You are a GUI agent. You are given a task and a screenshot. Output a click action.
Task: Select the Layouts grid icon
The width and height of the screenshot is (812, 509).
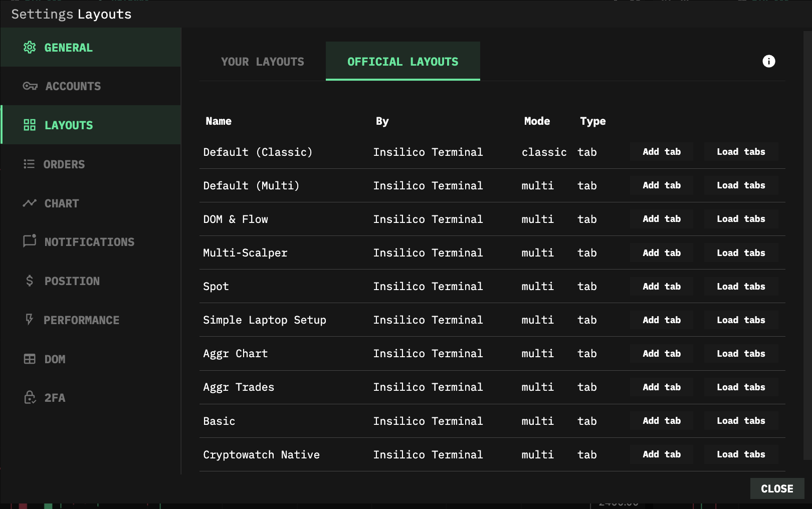pyautogui.click(x=30, y=125)
